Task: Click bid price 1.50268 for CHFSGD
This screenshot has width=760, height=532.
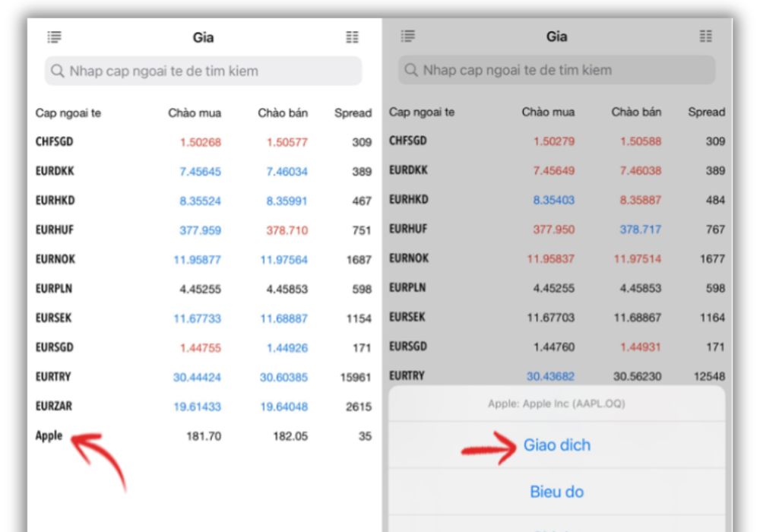Action: pyautogui.click(x=201, y=142)
